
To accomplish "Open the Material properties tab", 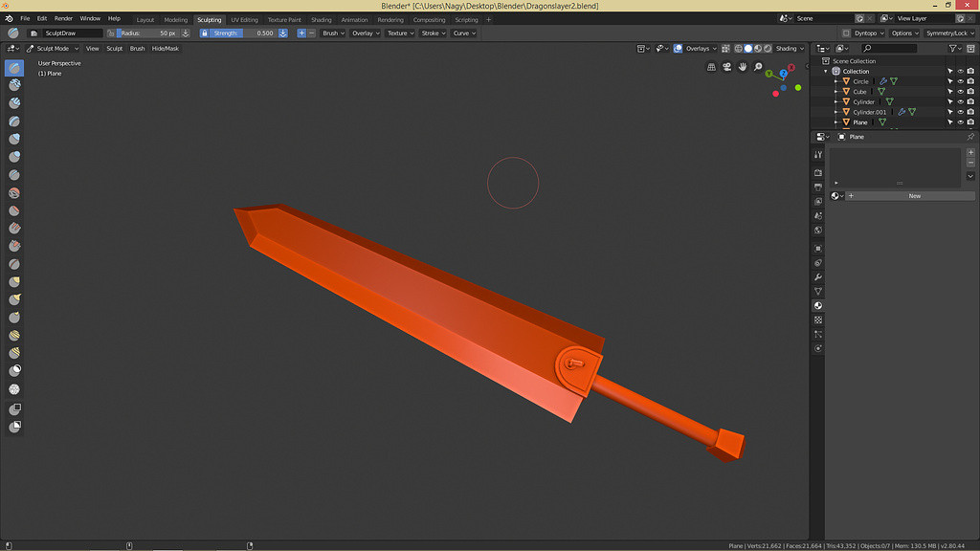I will (818, 305).
